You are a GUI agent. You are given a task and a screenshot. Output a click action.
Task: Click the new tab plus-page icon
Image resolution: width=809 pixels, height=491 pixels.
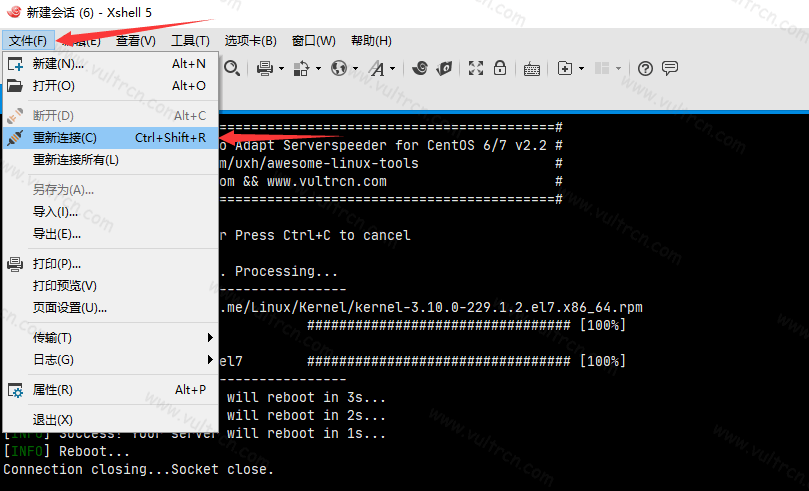click(x=565, y=68)
